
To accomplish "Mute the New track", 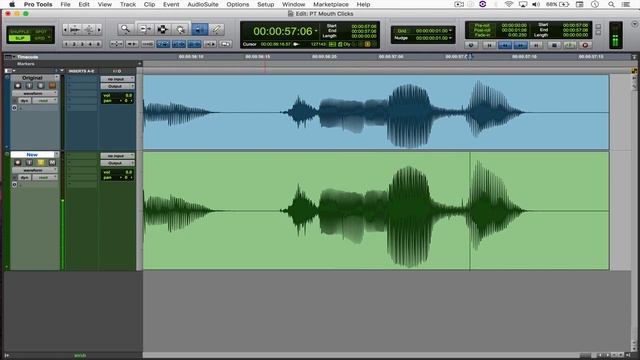I will click(x=52, y=162).
